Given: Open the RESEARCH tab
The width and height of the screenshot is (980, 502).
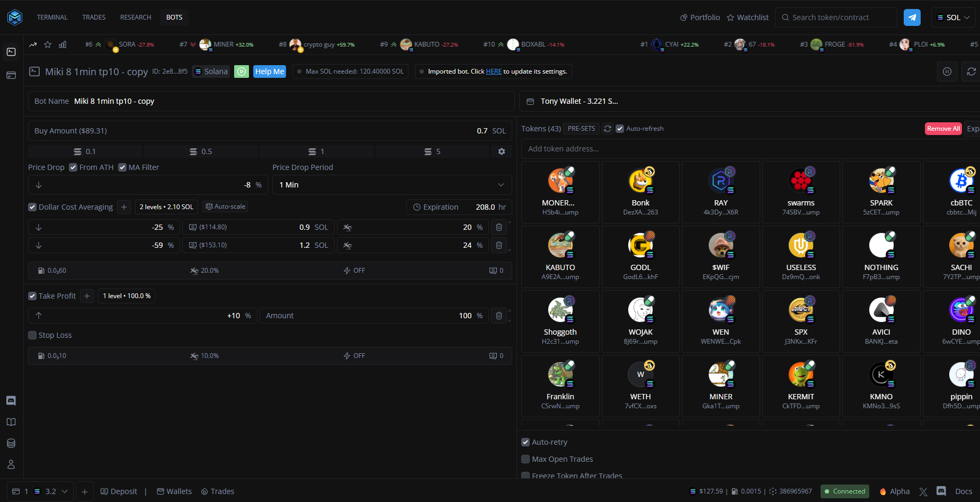Looking at the screenshot, I should pyautogui.click(x=136, y=17).
